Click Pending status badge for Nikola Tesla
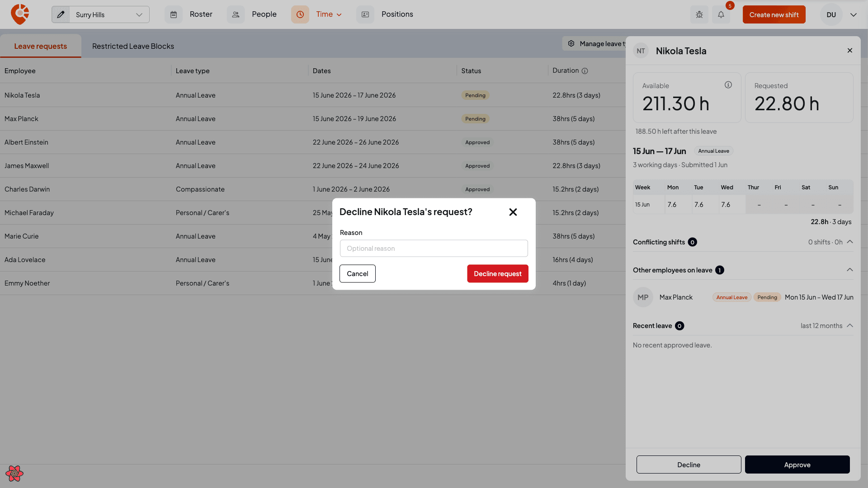 (x=475, y=95)
